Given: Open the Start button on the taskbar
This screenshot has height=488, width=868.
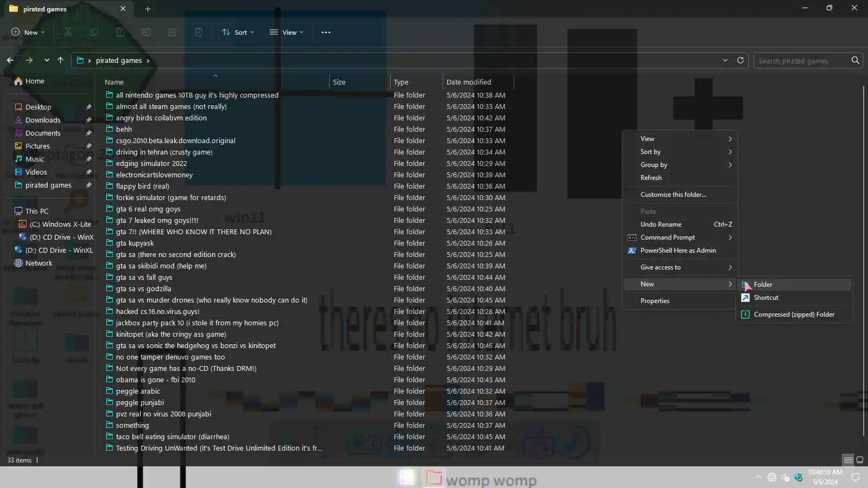Looking at the screenshot, I should tap(406, 477).
